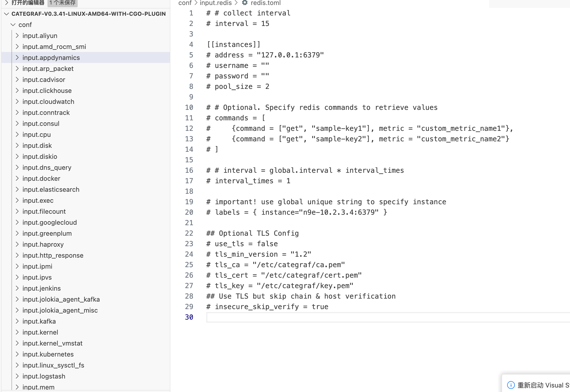
Task: Click redis.toml breadcrumb item
Action: (266, 3)
